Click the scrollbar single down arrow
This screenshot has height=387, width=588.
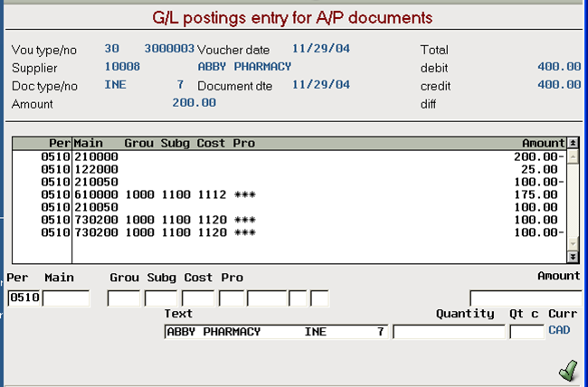point(573,244)
